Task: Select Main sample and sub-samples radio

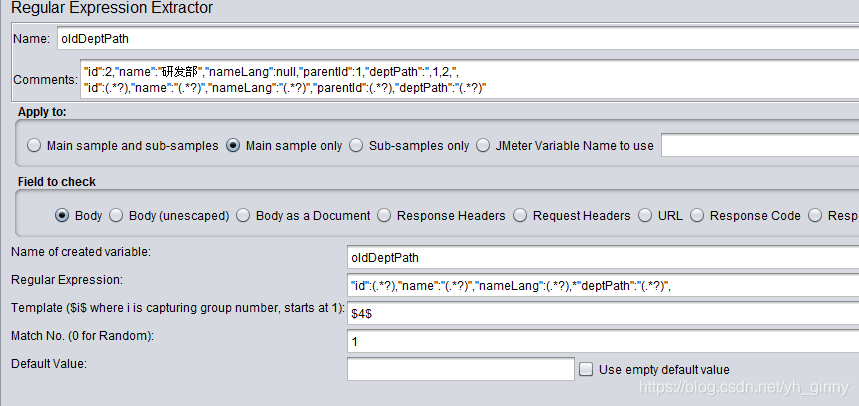Action: 34,146
